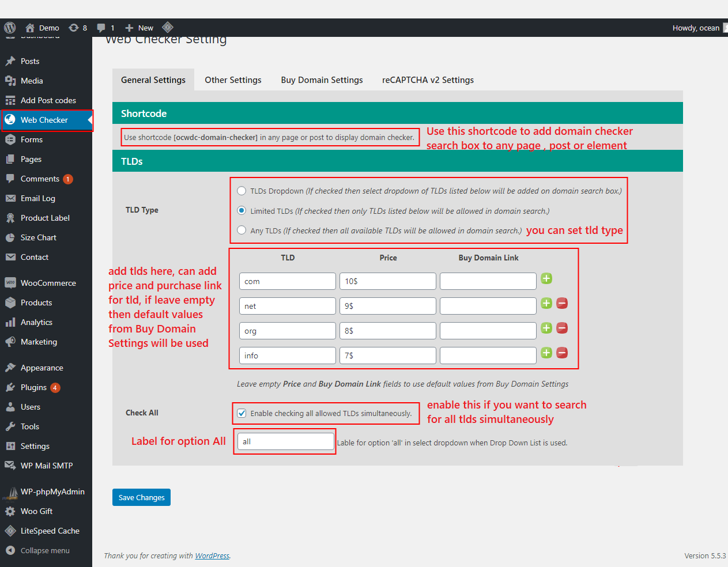Open the updates icon in the top toolbar
728x567 pixels.
click(74, 27)
